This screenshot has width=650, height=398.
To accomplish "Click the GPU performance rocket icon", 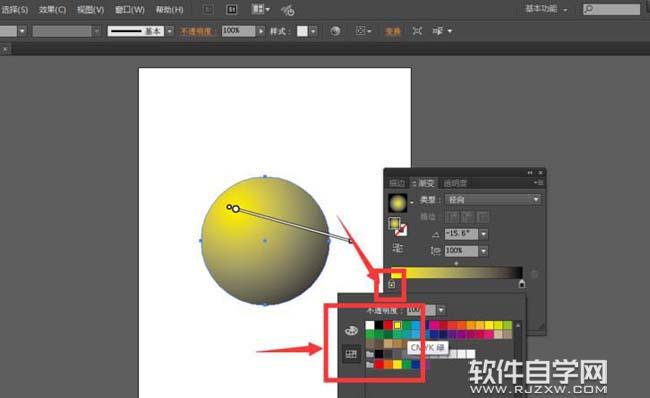I will point(287,10).
